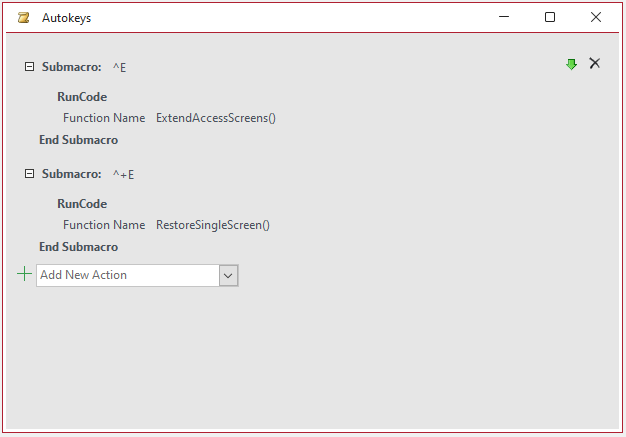Click the second End Submacro line
626x437 pixels.
tap(78, 247)
